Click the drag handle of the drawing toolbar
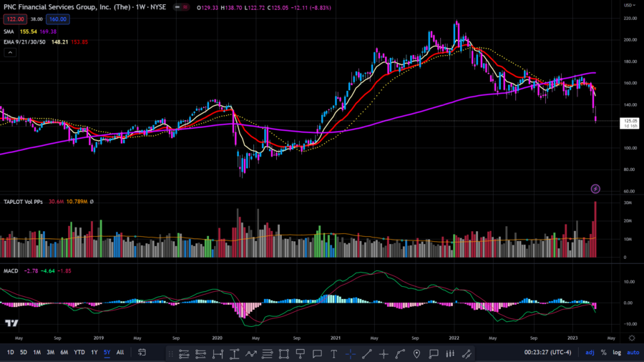Image resolution: width=644 pixels, height=362 pixels. point(171,354)
